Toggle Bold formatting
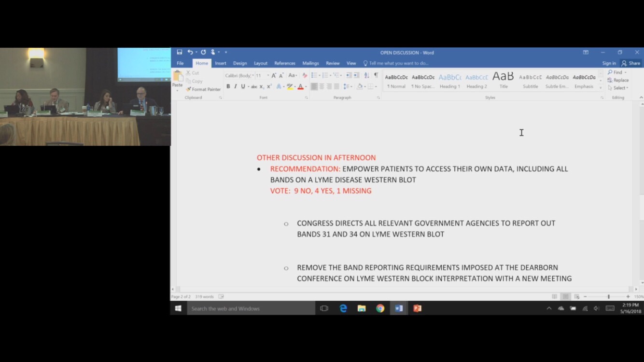This screenshot has width=644, height=362. [x=228, y=86]
